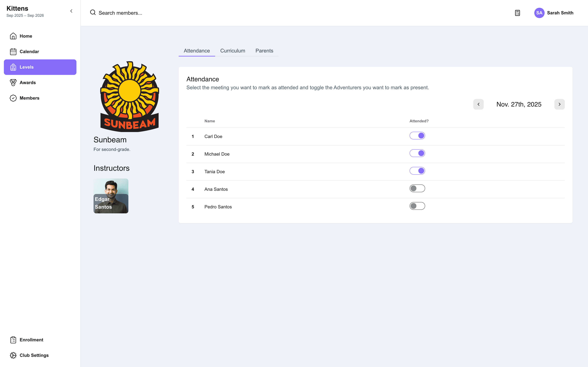Open the Calendar icon in sidebar
Viewport: 588px width, 367px height.
pos(13,51)
